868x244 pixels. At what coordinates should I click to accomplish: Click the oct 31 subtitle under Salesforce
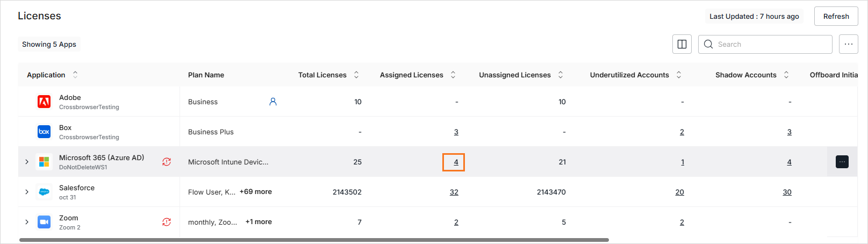(x=67, y=197)
